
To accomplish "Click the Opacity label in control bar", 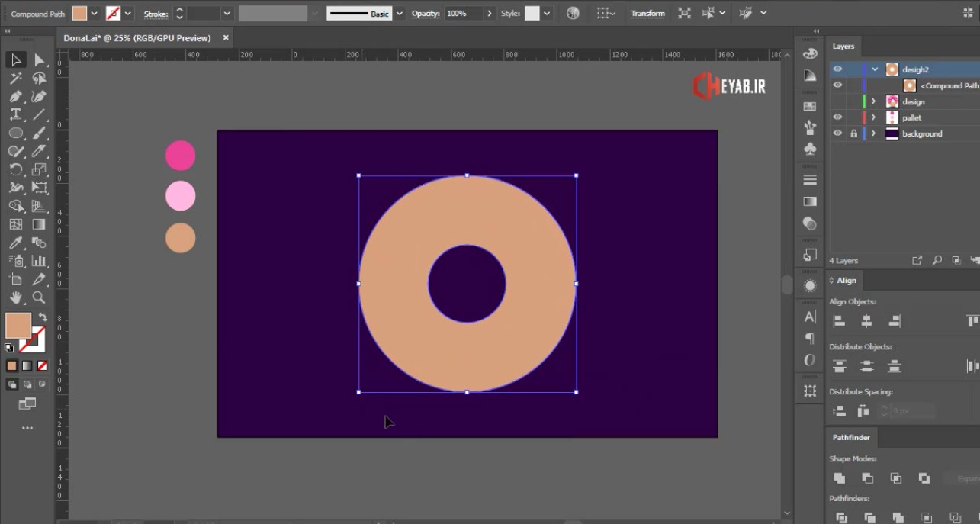I will click(426, 14).
